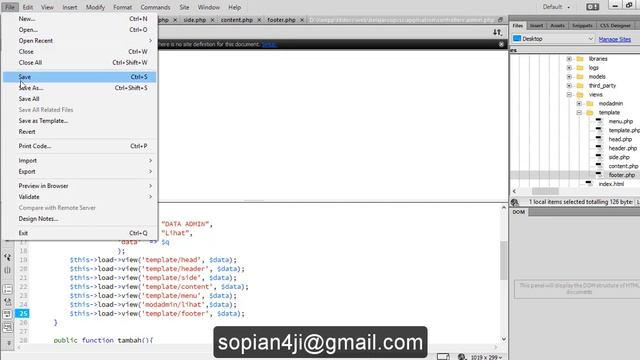The height and width of the screenshot is (360, 640).
Task: Click the libraries folder icon
Action: click(x=580, y=59)
